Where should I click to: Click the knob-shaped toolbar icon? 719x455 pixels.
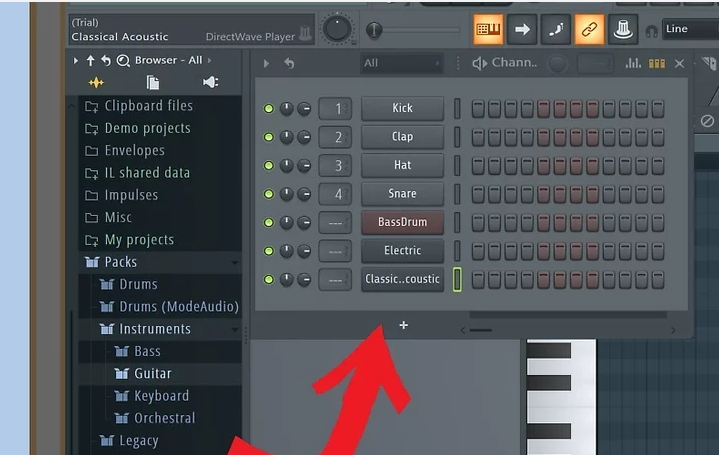point(623,29)
